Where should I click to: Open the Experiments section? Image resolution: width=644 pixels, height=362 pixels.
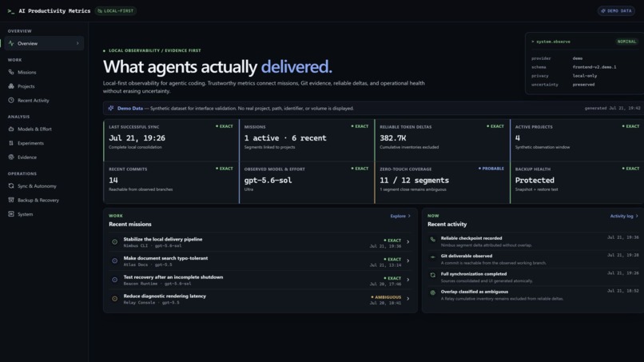coord(44,143)
